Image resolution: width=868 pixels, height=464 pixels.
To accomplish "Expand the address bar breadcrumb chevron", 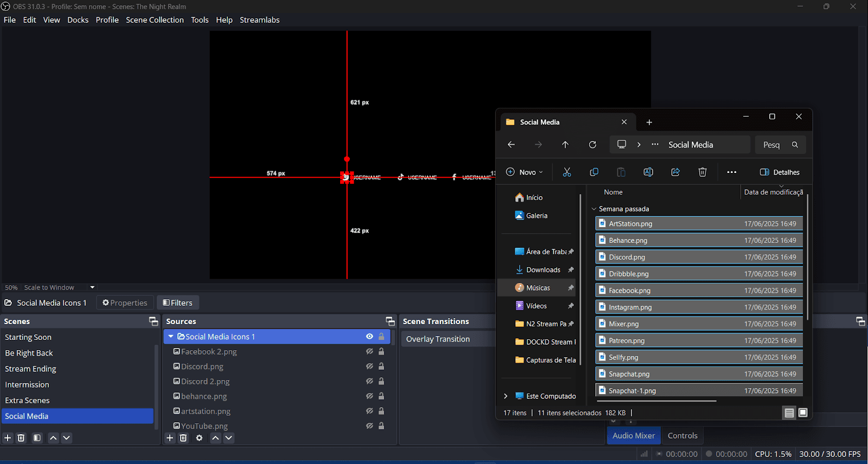I will tap(639, 145).
